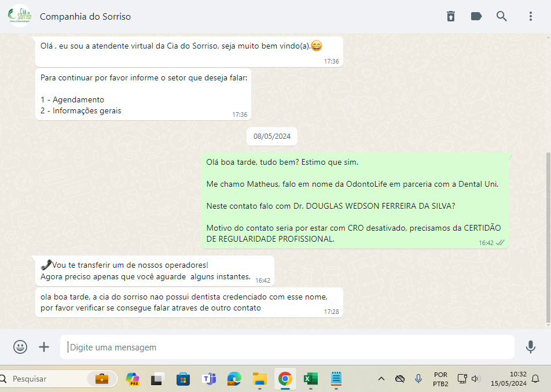
Task: Expand the hidden system tray icons chevron
Action: pyautogui.click(x=381, y=379)
